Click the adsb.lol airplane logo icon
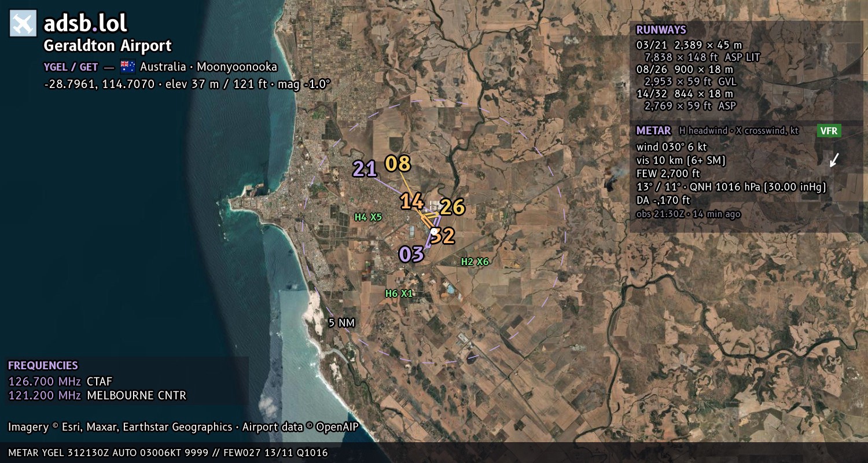868x463 pixels. [x=23, y=23]
